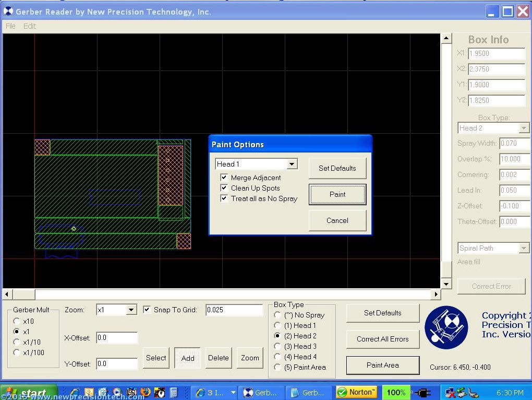The image size is (532, 400).
Task: Click the New Precision Technology logo
Action: tap(446, 327)
